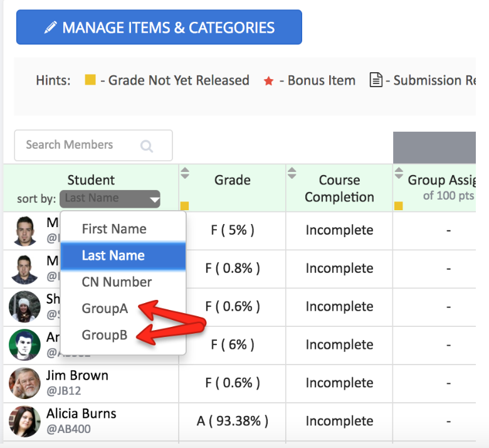Click Incomplete status in Jim Brown row

[x=339, y=383]
